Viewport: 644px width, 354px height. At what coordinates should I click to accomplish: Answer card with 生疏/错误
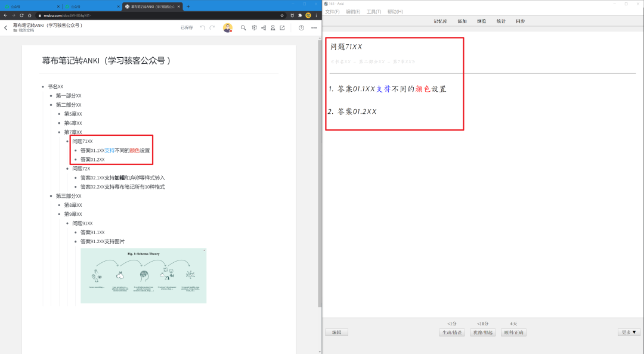click(452, 332)
